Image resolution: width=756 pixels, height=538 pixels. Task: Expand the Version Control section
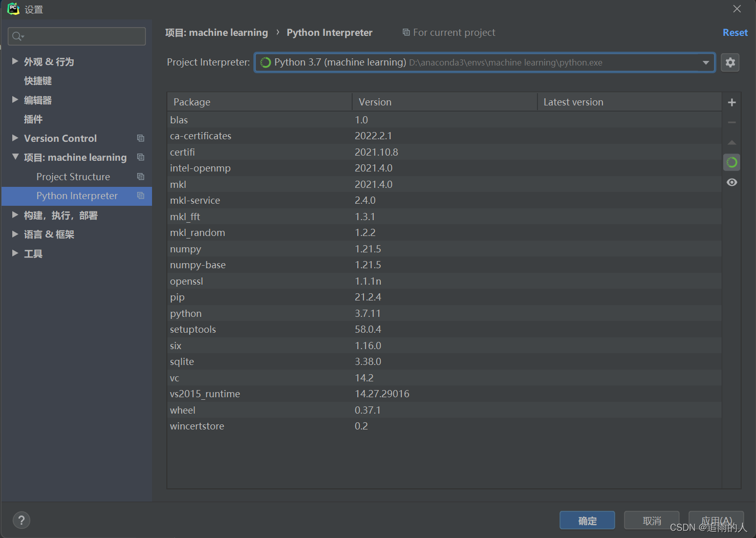click(x=15, y=138)
